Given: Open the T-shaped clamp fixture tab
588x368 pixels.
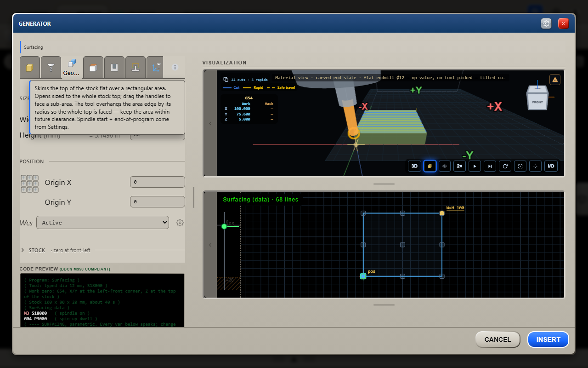Looking at the screenshot, I should coord(136,68).
